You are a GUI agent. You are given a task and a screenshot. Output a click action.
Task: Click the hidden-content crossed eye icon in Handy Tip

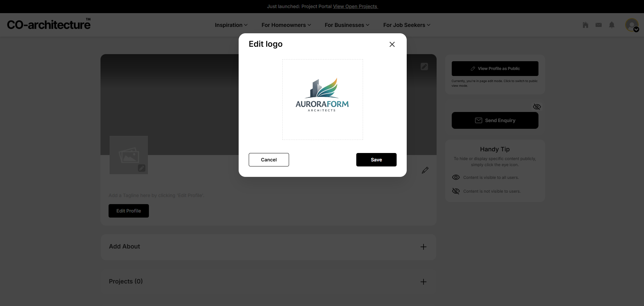pos(456,191)
